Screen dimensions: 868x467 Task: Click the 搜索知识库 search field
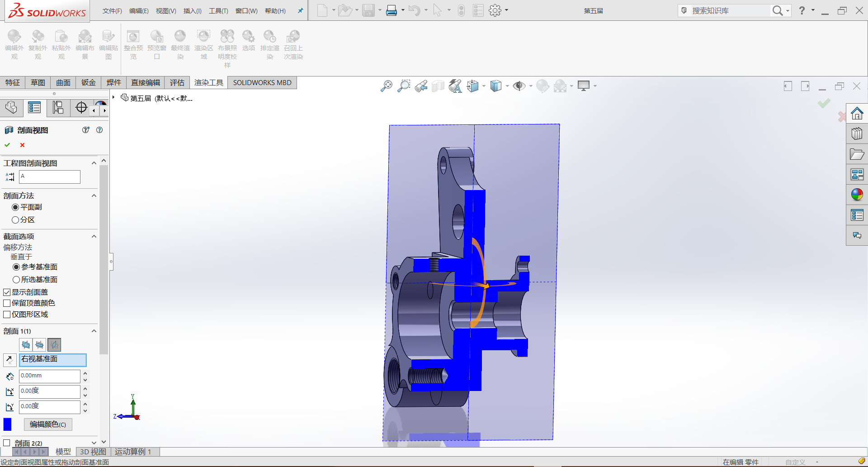(730, 10)
